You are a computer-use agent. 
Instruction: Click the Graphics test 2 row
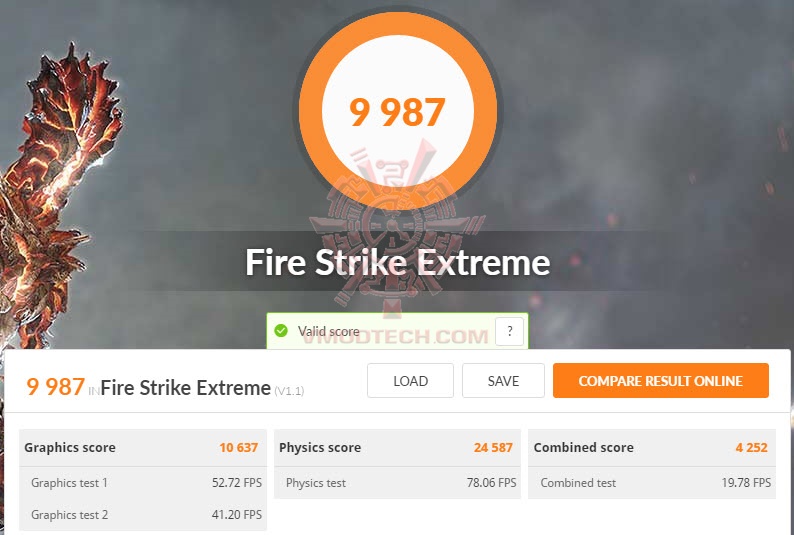point(143,515)
